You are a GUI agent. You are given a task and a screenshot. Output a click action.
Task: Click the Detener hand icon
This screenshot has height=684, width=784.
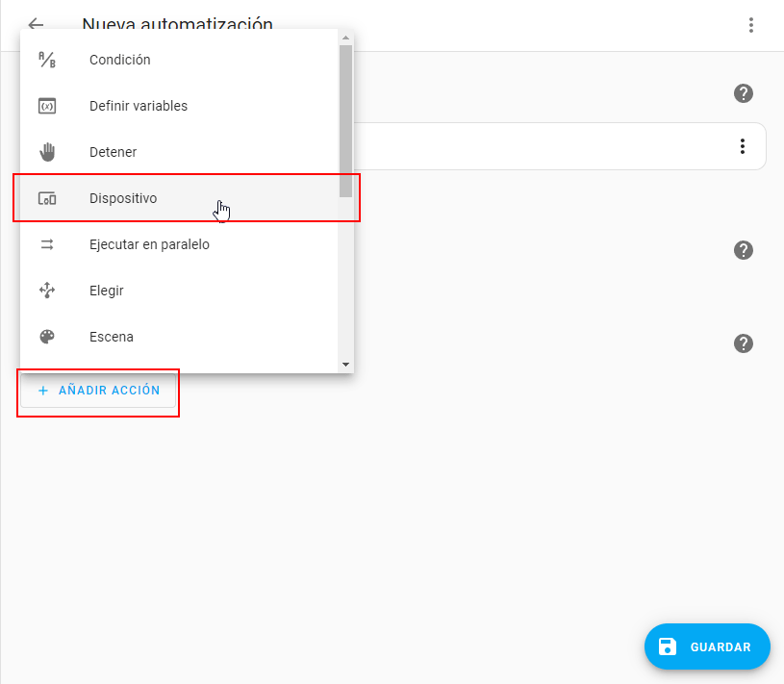pos(47,152)
